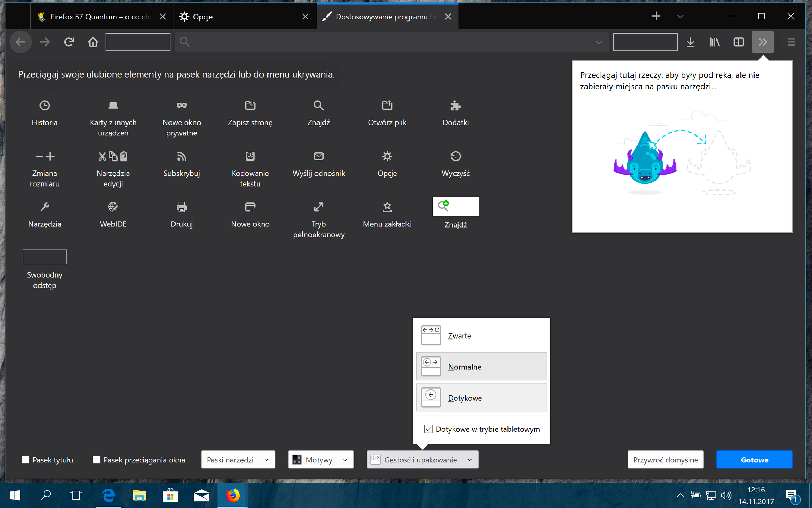Uncheck Dotykowe w trybie tabletowym

428,429
